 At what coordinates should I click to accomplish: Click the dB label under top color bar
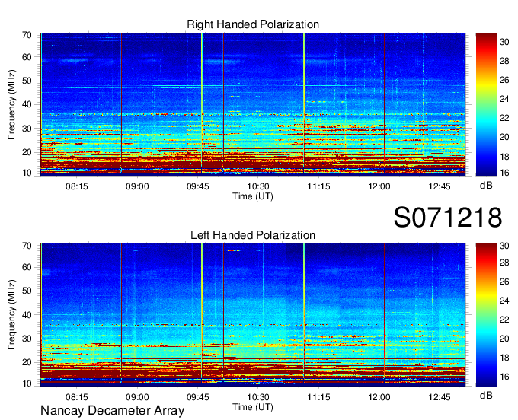click(486, 186)
